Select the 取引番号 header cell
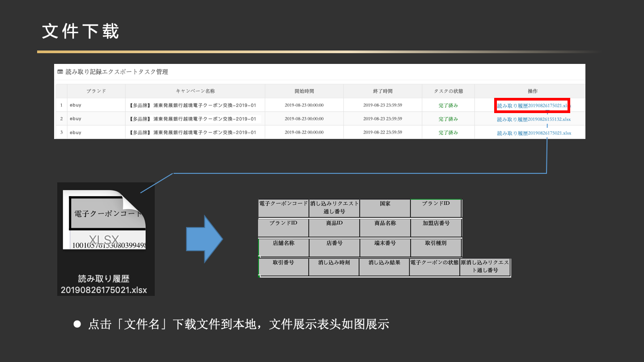 (x=284, y=267)
